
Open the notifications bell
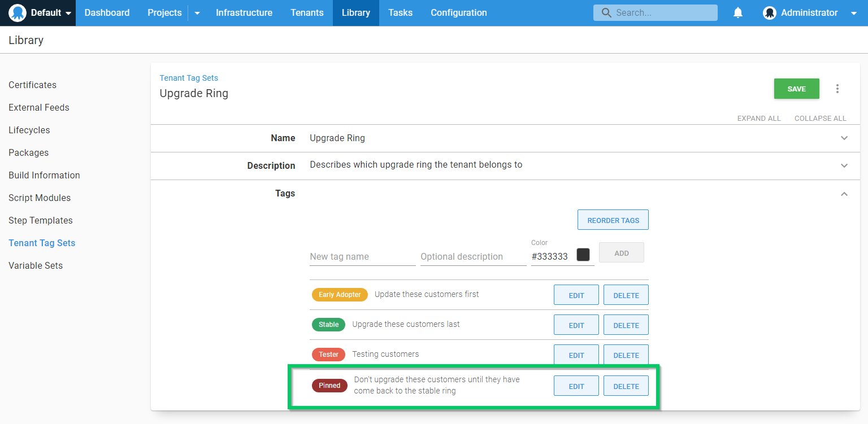pos(738,12)
